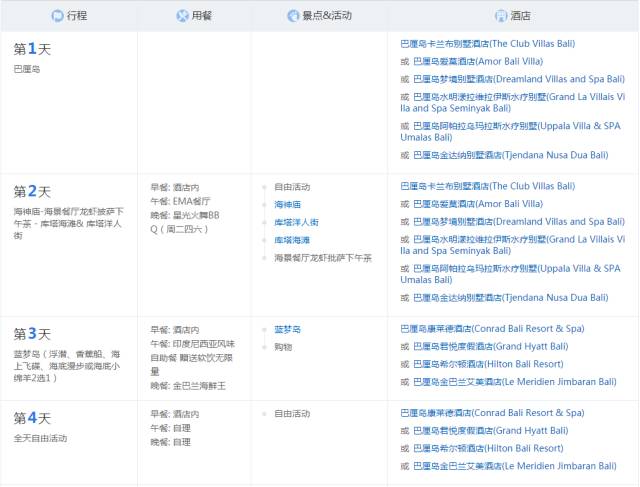Select the 第4天 heading
Viewport: 640px width, 487px height.
32,418
